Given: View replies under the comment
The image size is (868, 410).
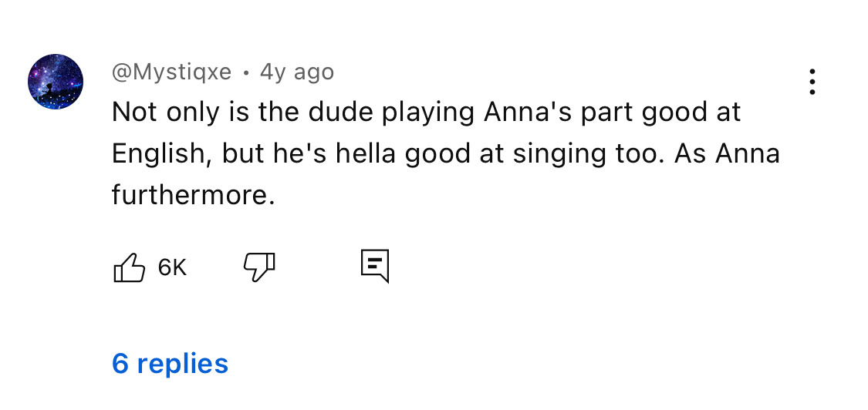Looking at the screenshot, I should (170, 363).
